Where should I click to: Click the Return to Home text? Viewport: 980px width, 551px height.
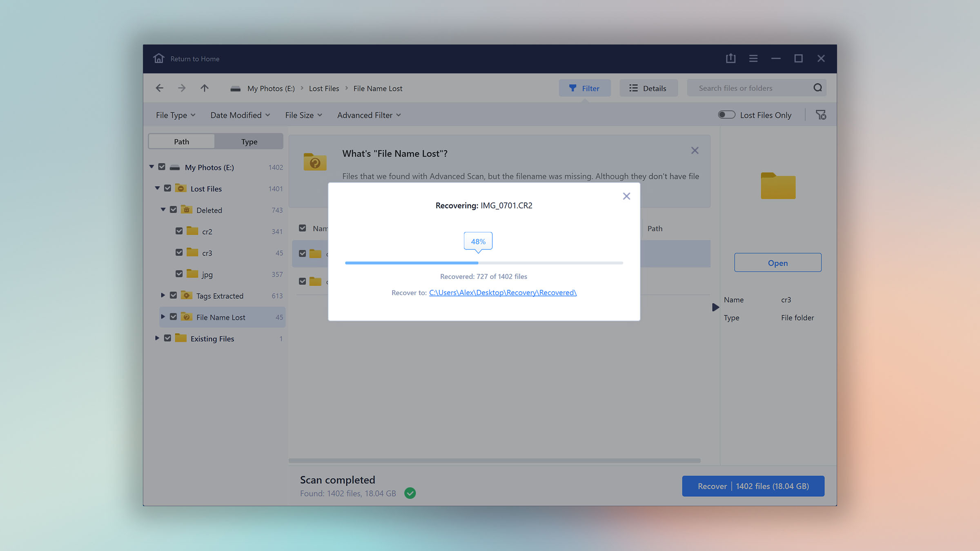tap(195, 59)
